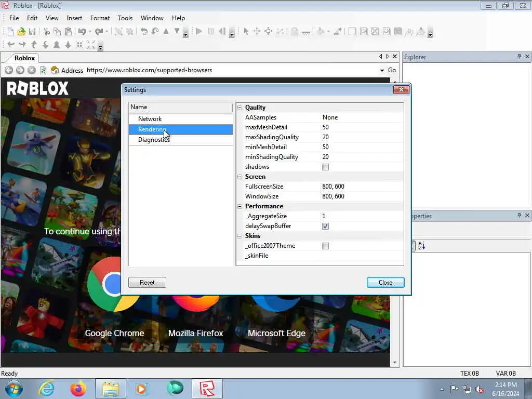Viewport: 532px width, 399px height.
Task: Select the arrow pointer tool
Action: pos(246,32)
